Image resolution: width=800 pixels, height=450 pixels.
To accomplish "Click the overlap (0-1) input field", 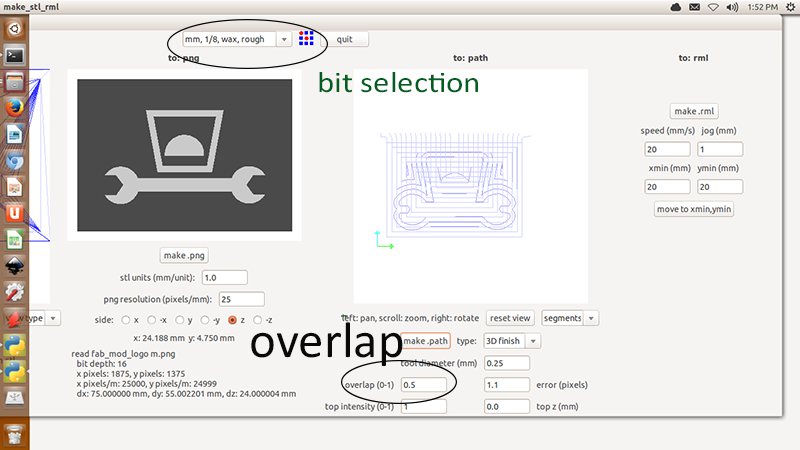I will click(x=423, y=385).
